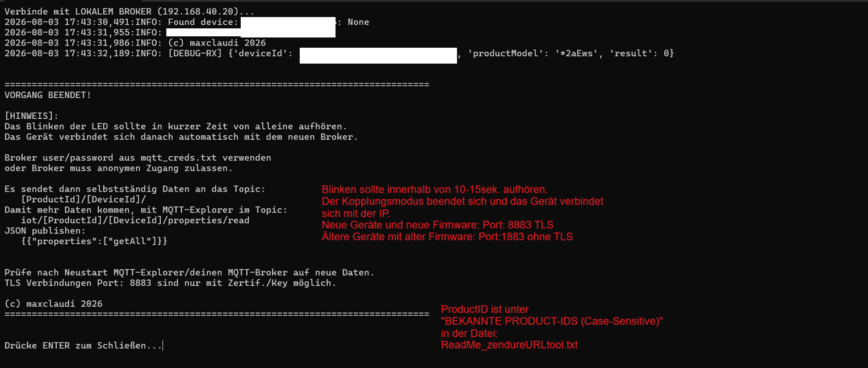Click the bottom '(c) maxclaudi 2026' line above the separator
The width and height of the screenshot is (868, 368).
[x=53, y=304]
